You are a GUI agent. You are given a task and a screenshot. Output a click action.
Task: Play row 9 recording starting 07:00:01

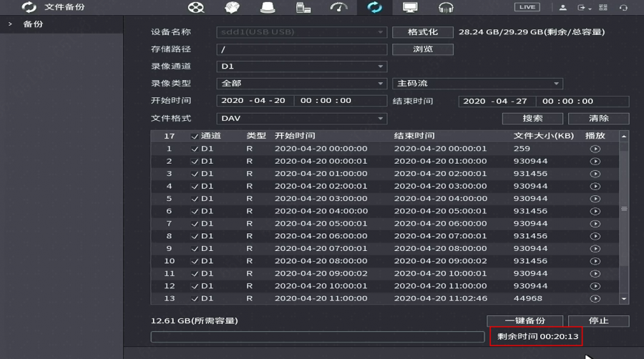click(x=595, y=249)
